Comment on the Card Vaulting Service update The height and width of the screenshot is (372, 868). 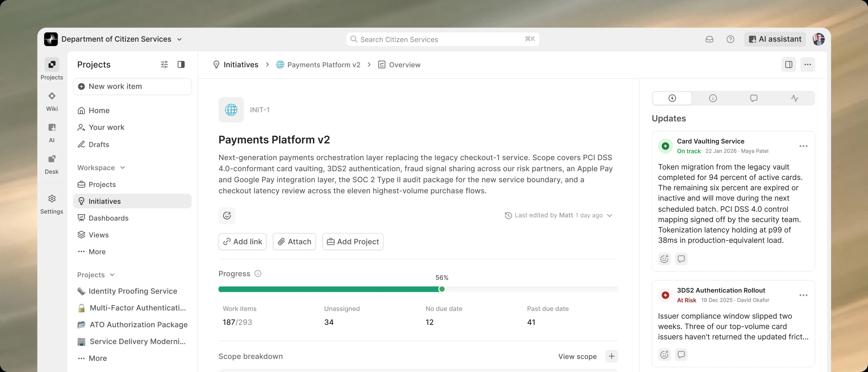[x=681, y=259]
